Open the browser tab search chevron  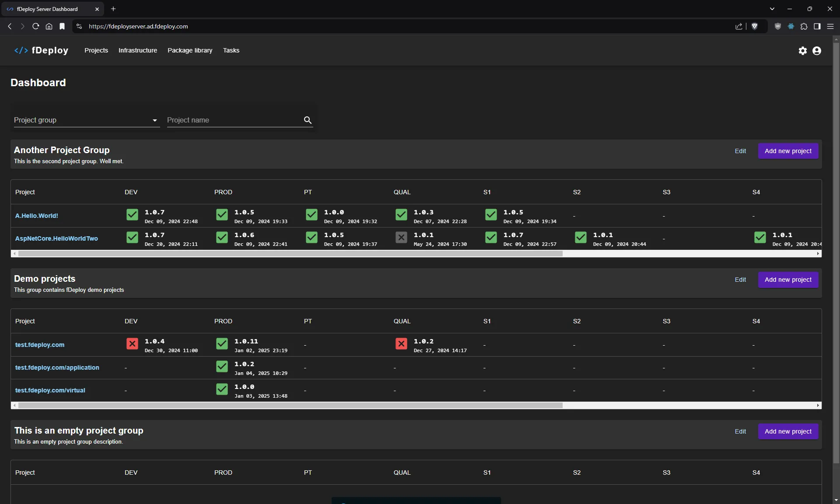click(772, 9)
